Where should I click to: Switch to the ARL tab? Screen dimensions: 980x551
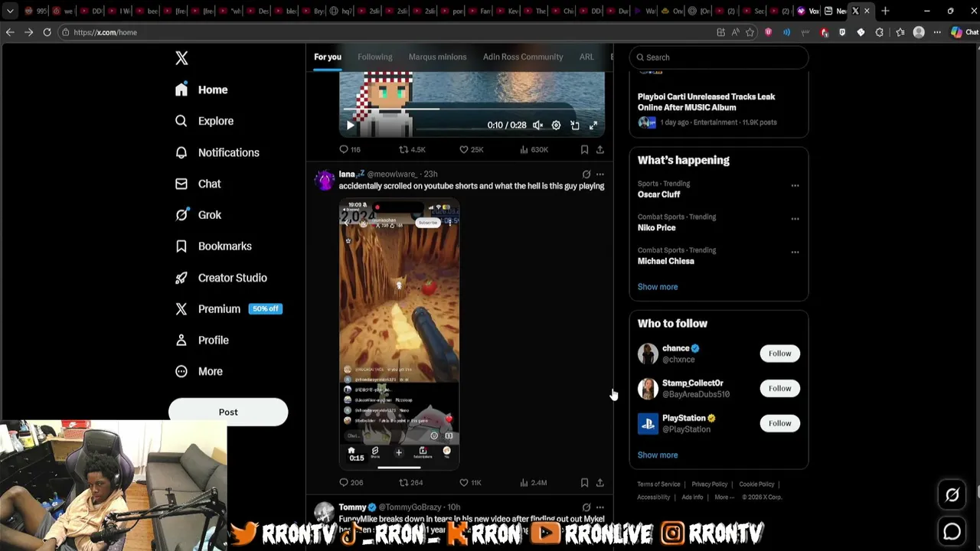tap(586, 57)
